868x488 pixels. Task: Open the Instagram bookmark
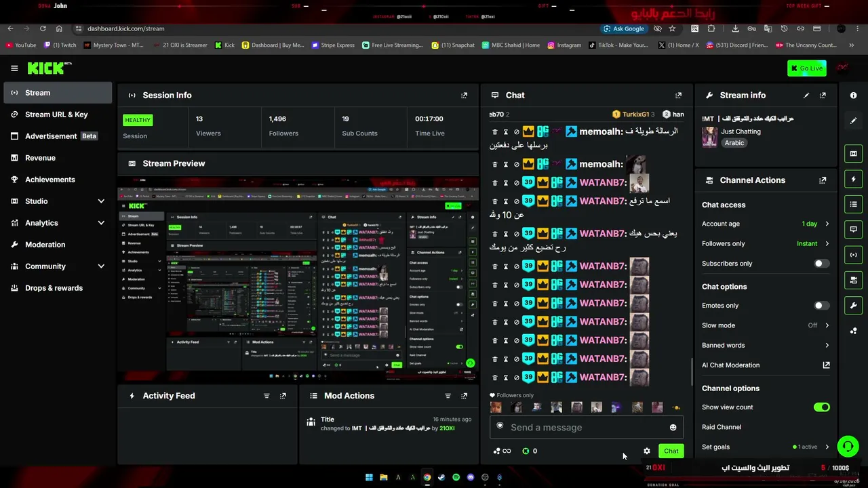pos(564,45)
